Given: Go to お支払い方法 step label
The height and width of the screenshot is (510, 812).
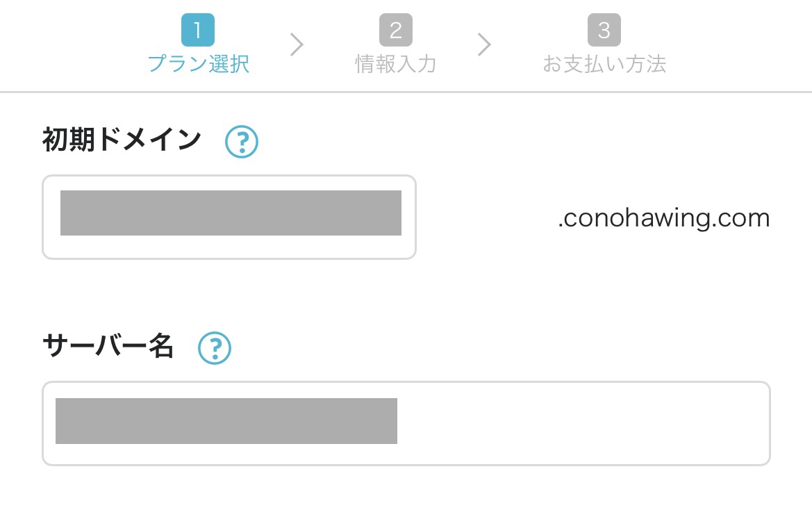Looking at the screenshot, I should (x=604, y=64).
